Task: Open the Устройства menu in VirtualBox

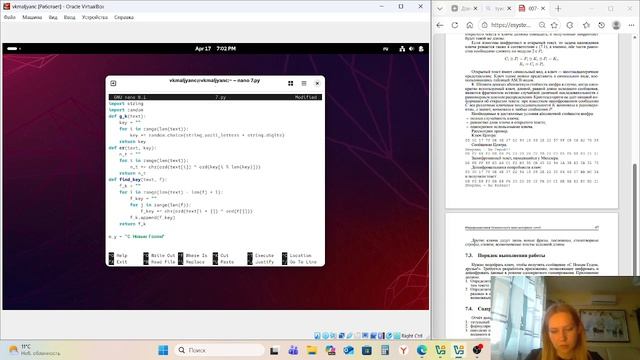Action: tap(95, 17)
